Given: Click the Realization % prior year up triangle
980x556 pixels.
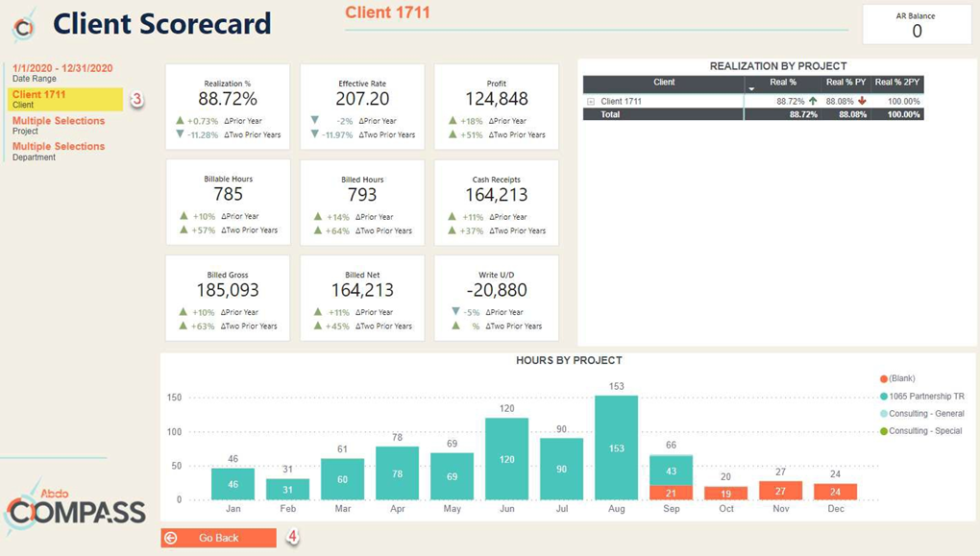Looking at the screenshot, I should coord(180,121).
